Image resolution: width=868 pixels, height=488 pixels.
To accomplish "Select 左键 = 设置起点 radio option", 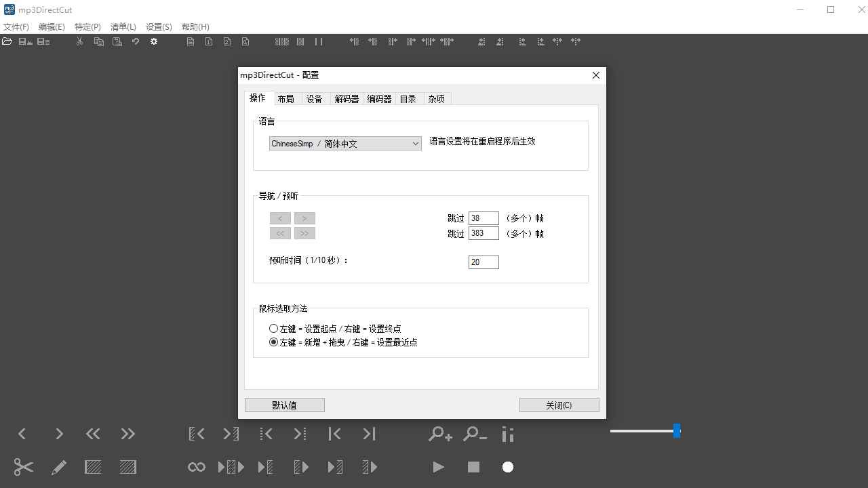I will coord(274,328).
